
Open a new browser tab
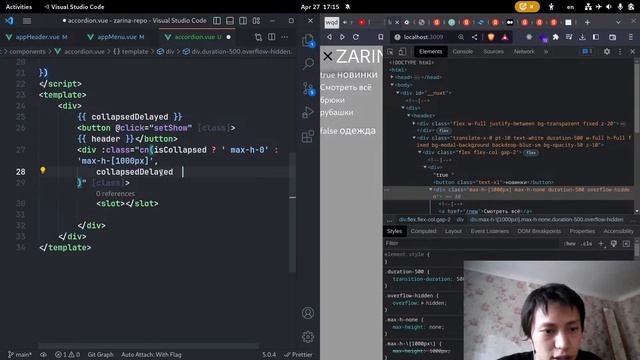(587, 22)
